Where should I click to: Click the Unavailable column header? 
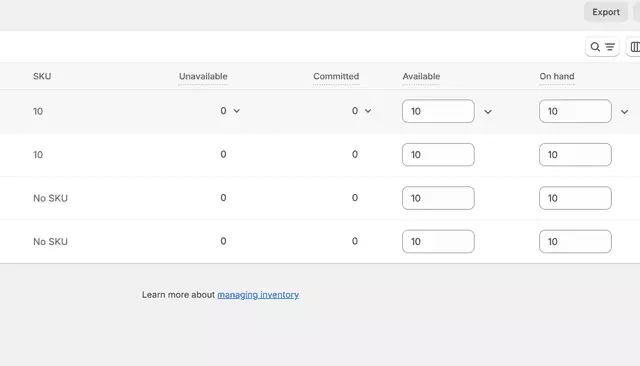pyautogui.click(x=203, y=76)
